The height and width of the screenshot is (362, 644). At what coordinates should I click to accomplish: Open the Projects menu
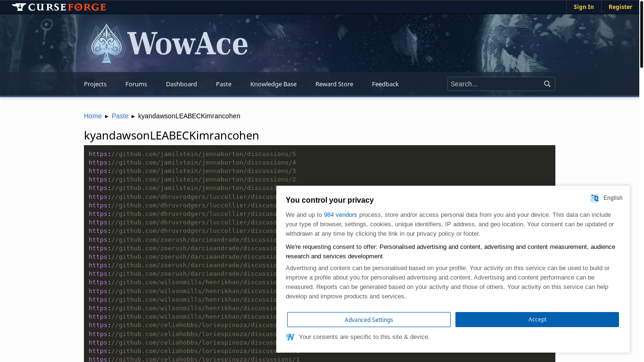click(x=95, y=84)
